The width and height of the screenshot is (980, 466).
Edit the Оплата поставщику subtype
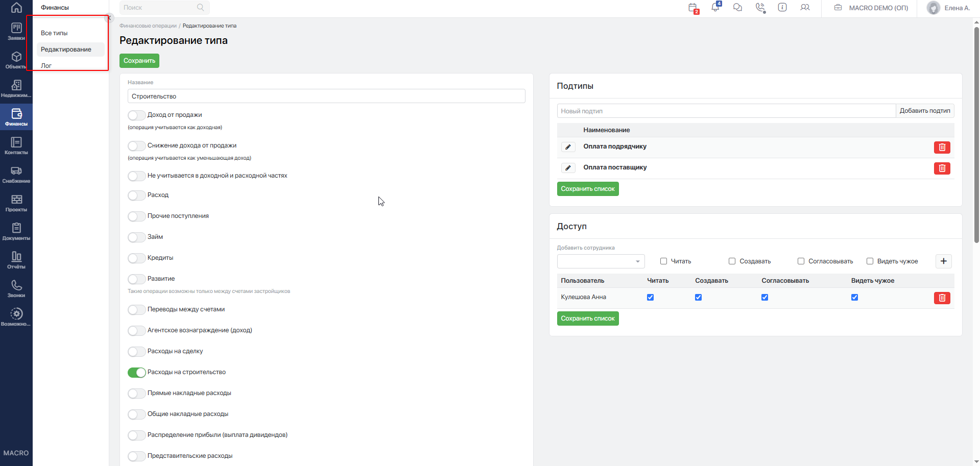pos(568,168)
